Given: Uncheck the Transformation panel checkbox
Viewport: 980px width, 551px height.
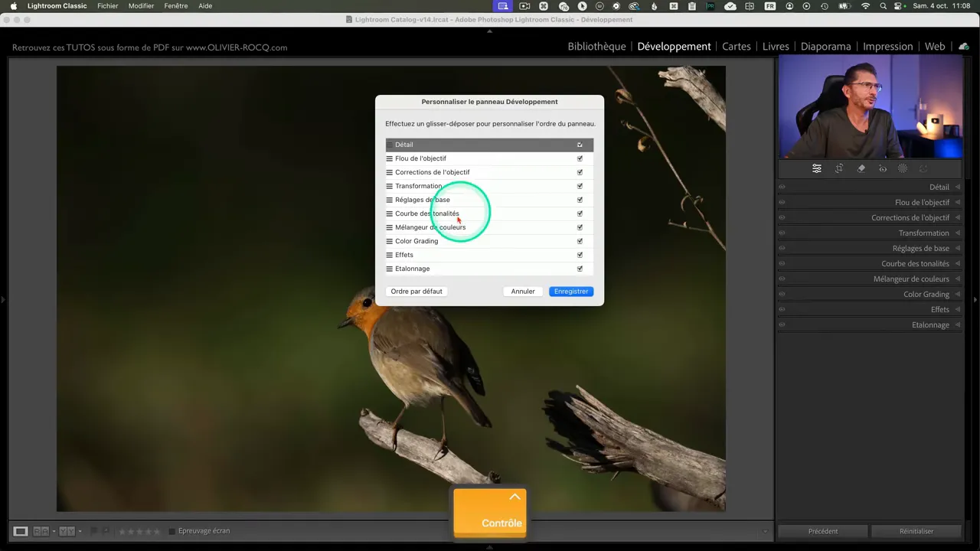Looking at the screenshot, I should (x=580, y=186).
